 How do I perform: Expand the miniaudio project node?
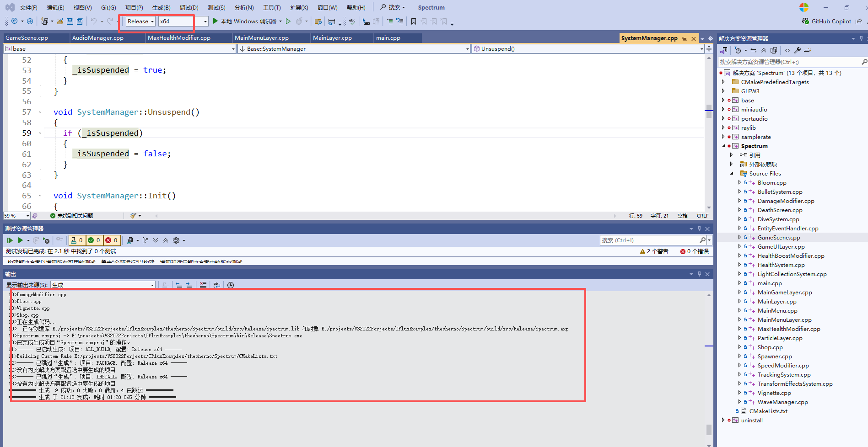pos(723,109)
